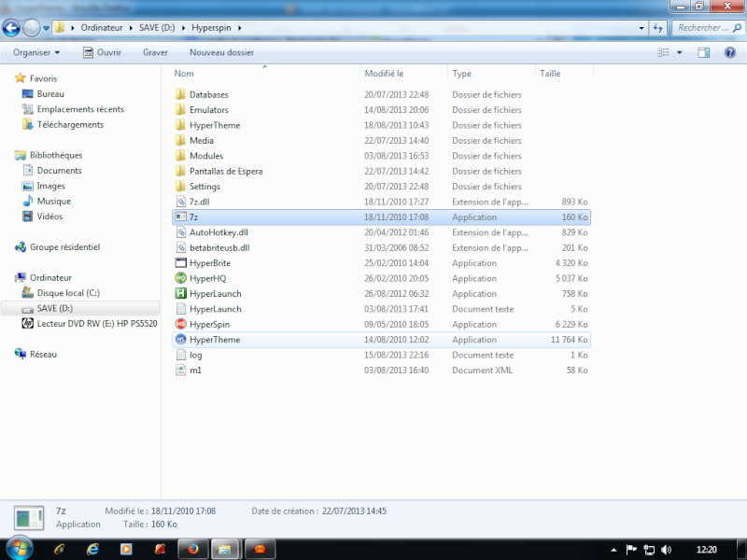Open Windows Media Player taskbar icon
This screenshot has height=560, width=747.
(x=126, y=549)
